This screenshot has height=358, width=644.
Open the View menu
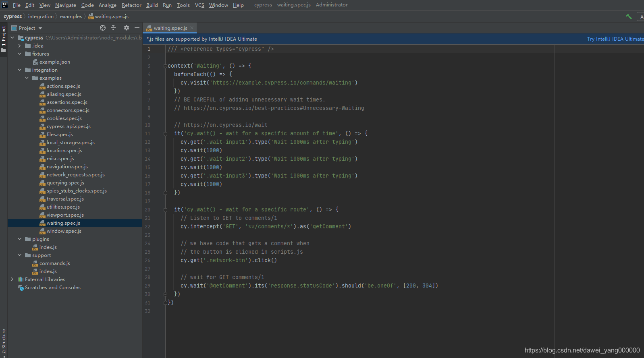45,5
